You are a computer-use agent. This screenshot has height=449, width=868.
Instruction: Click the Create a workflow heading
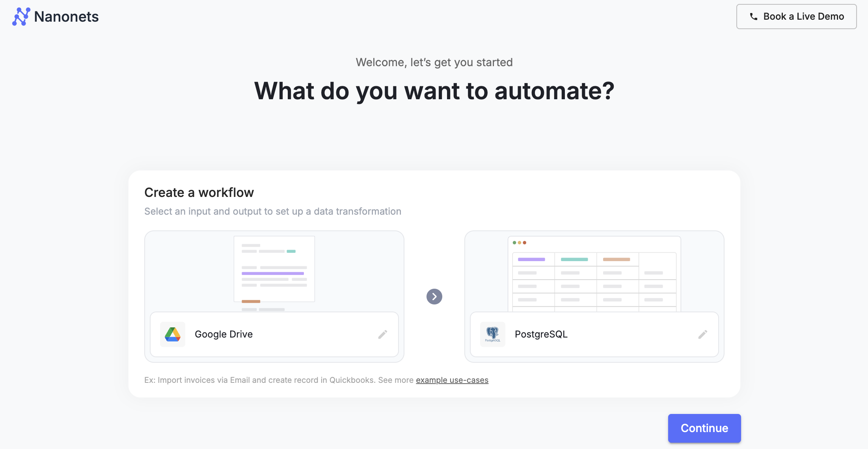tap(199, 193)
